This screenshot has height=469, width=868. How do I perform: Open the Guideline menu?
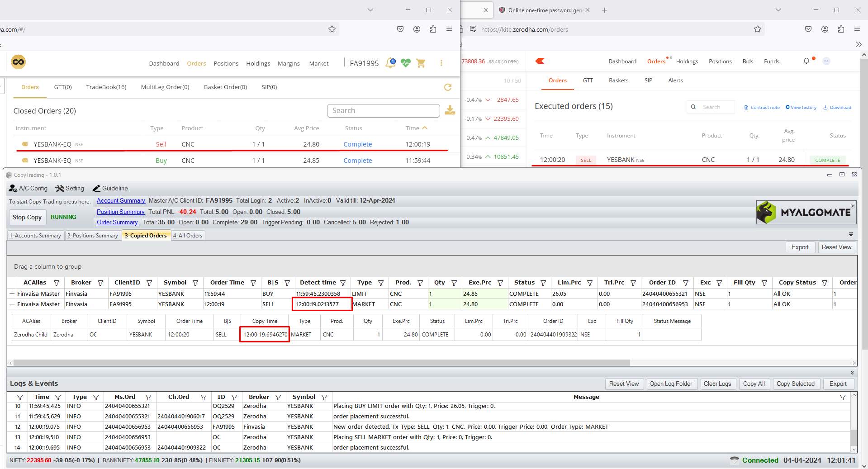click(x=110, y=188)
